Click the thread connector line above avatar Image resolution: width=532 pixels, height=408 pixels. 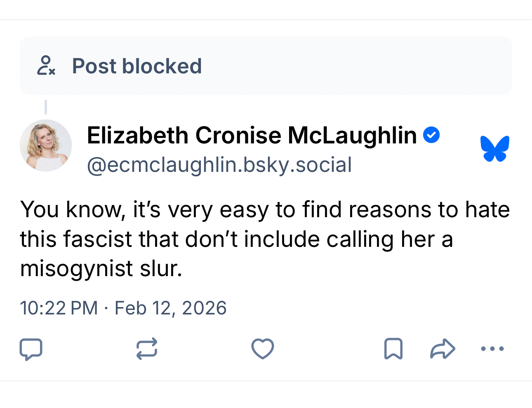click(x=46, y=107)
